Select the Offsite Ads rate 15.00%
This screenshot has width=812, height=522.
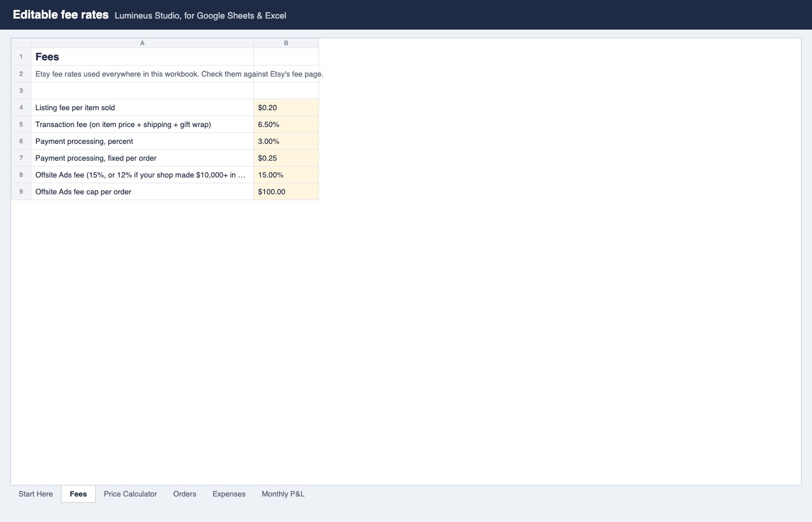pyautogui.click(x=286, y=175)
